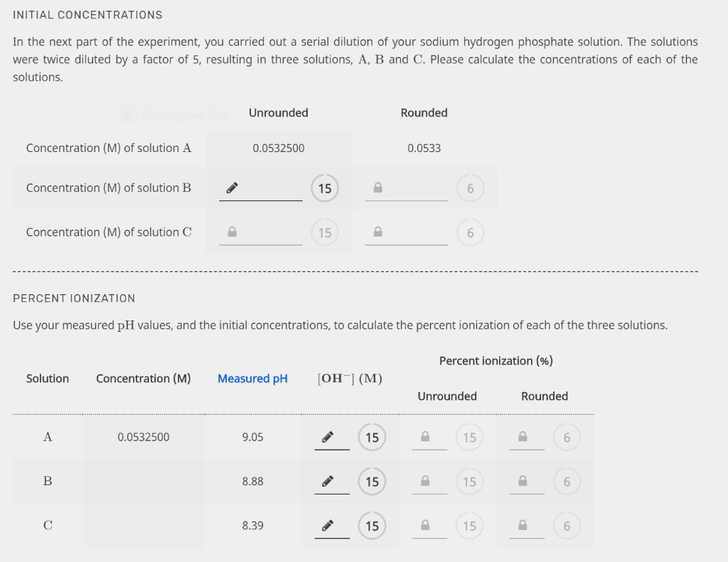Click the 6-attempt counter for solution C rounded ionization
The height and width of the screenshot is (562, 728).
click(x=567, y=525)
